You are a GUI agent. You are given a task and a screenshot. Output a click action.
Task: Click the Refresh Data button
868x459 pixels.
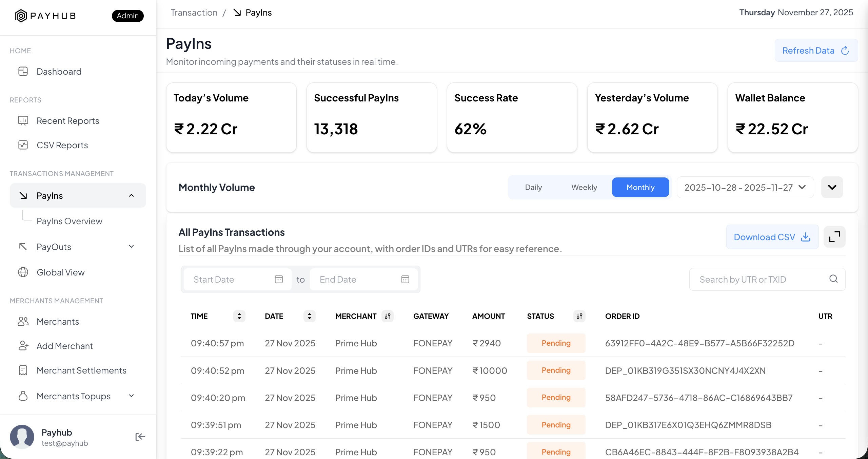[x=816, y=51]
